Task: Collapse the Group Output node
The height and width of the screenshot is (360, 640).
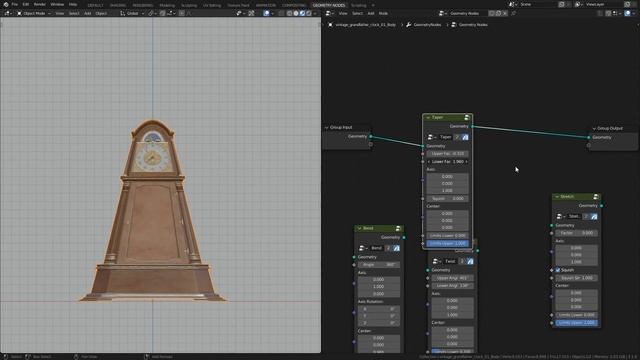Action: tap(594, 129)
